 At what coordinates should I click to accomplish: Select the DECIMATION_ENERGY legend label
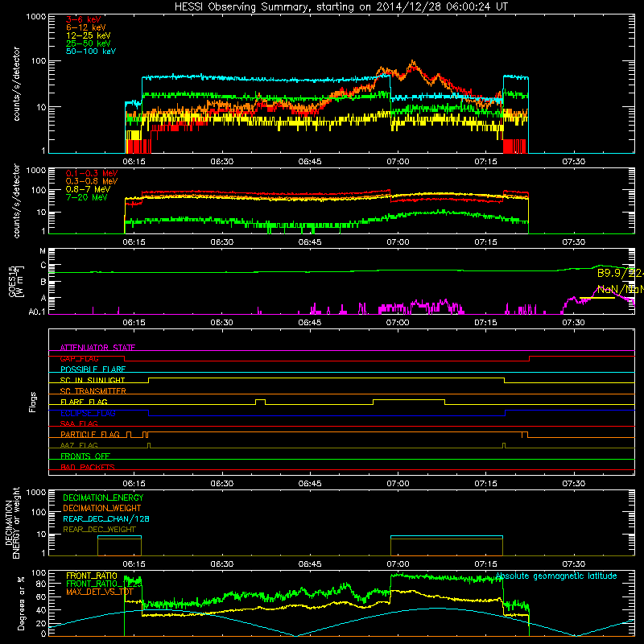103,497
